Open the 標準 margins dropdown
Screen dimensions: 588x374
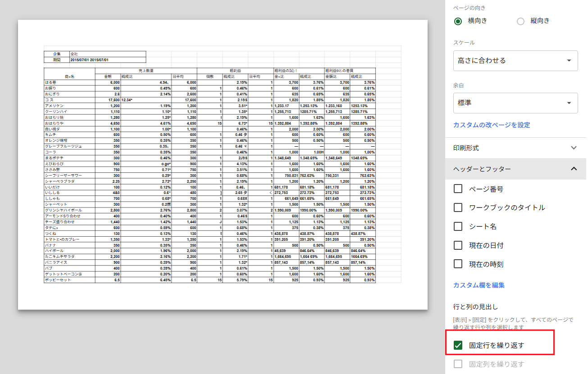tap(515, 103)
